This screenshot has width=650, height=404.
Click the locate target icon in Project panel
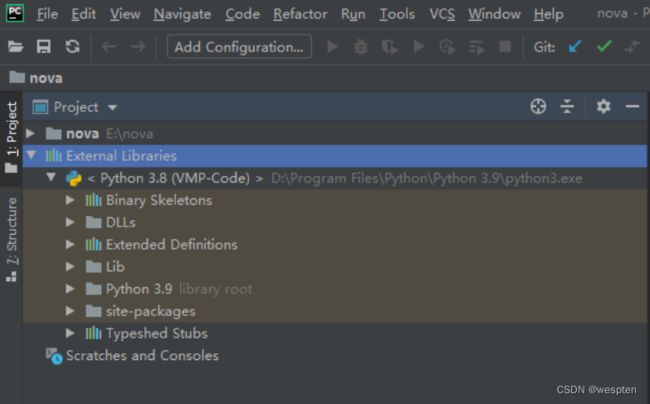[x=538, y=107]
